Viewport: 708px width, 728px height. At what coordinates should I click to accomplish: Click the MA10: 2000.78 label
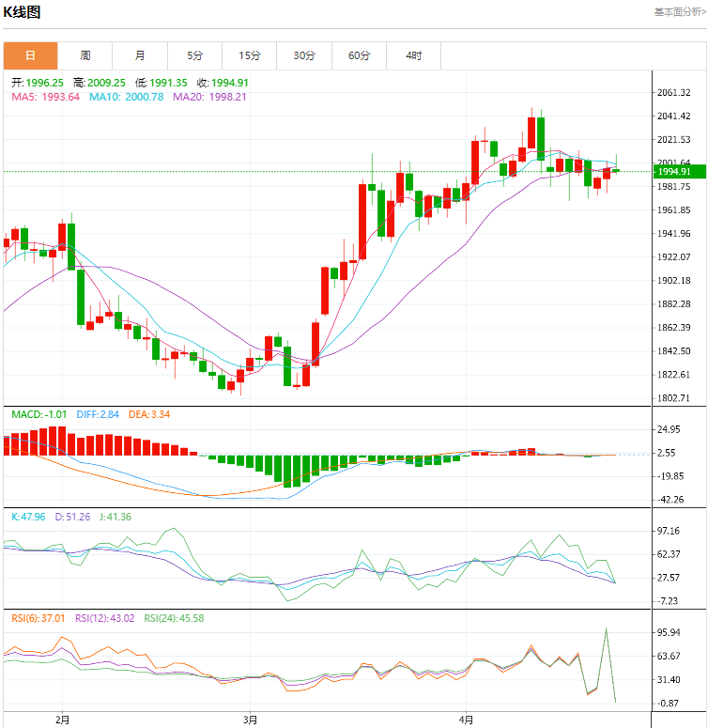(x=126, y=97)
